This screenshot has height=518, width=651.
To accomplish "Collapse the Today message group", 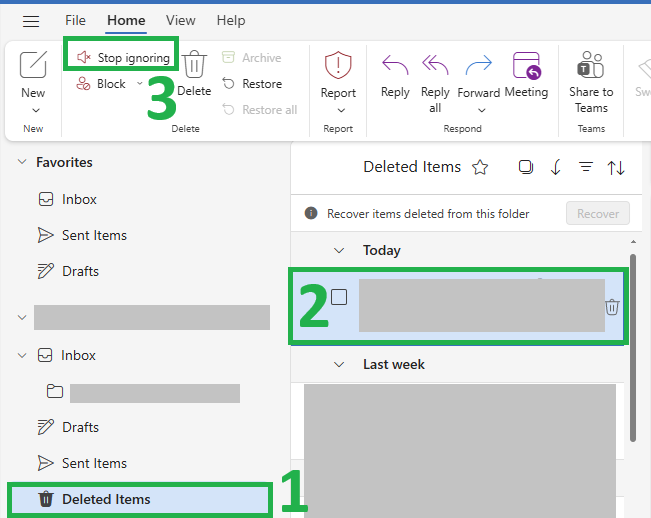I will pyautogui.click(x=339, y=250).
